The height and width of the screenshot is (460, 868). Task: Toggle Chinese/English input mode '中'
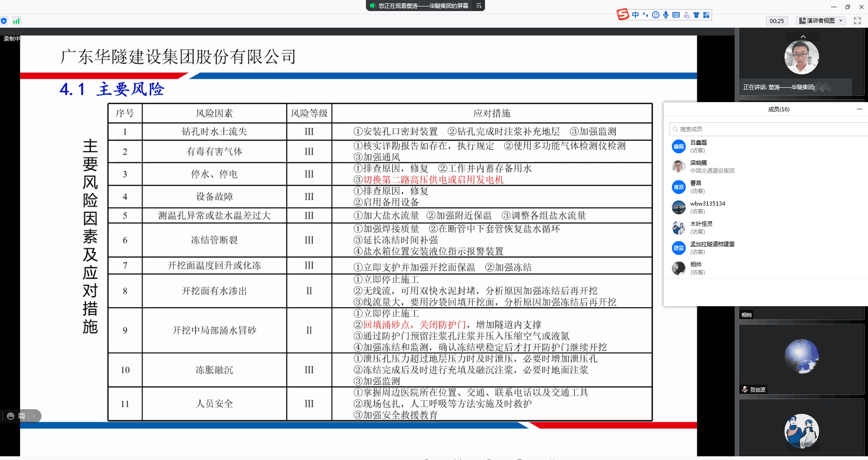point(635,15)
